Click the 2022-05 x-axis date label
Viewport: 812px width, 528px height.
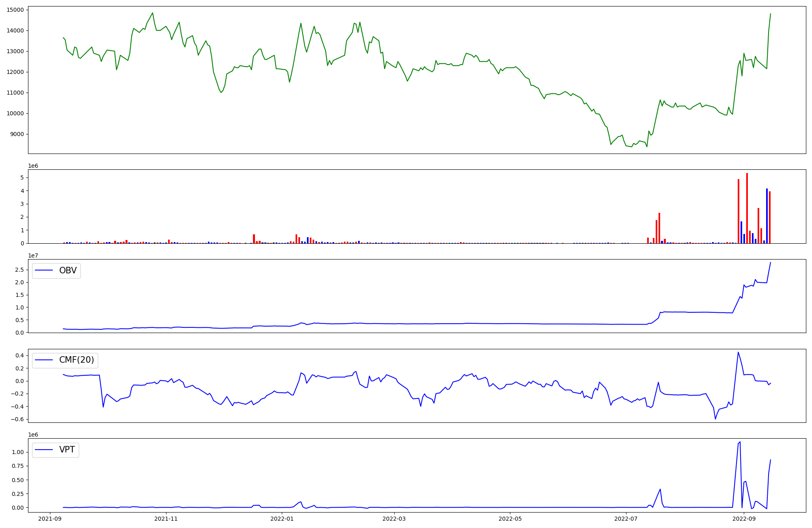(x=510, y=519)
